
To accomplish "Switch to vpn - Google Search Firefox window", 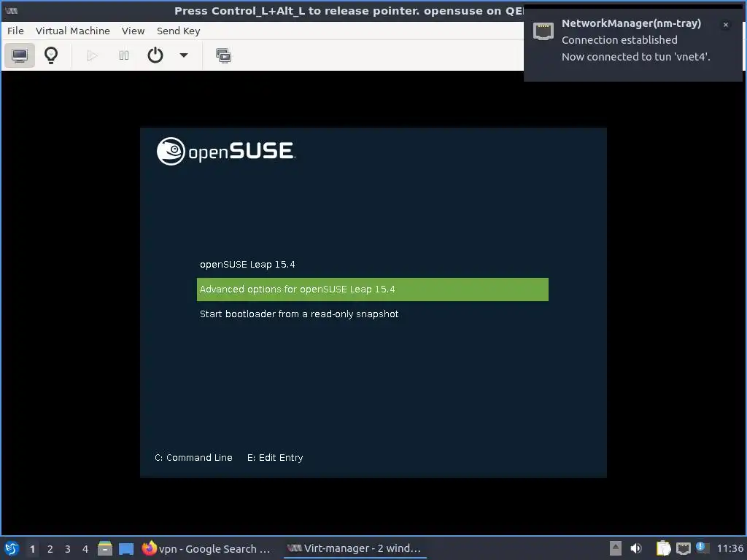I will click(x=206, y=548).
